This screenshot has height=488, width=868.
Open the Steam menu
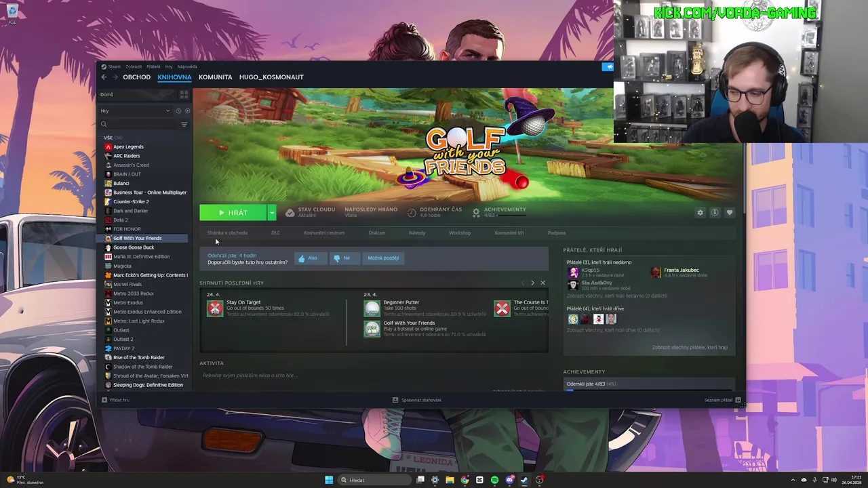tap(115, 66)
